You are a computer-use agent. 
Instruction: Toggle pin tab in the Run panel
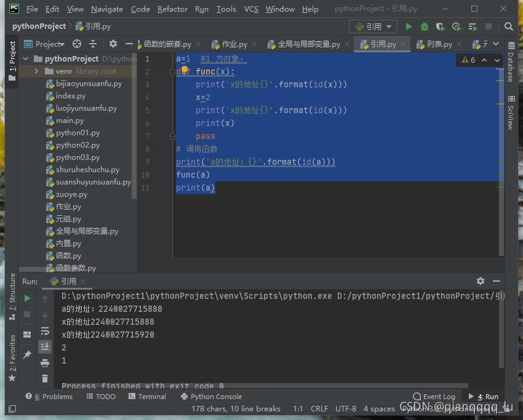point(27,355)
